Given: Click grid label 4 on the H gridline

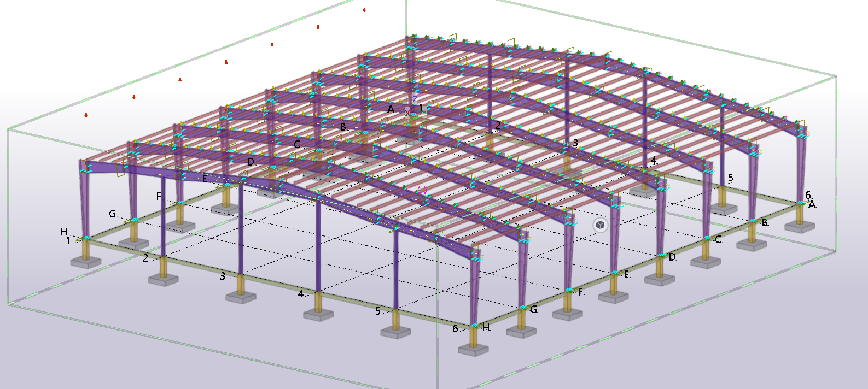Looking at the screenshot, I should [300, 294].
